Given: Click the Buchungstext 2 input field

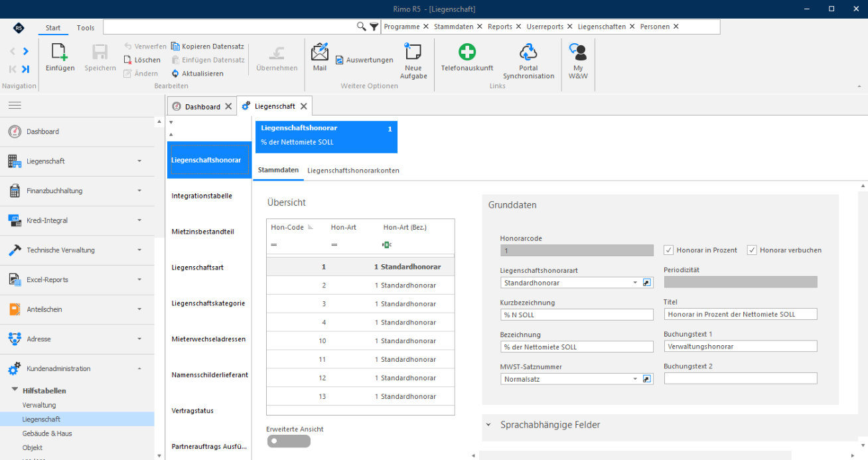Looking at the screenshot, I should pyautogui.click(x=741, y=378).
